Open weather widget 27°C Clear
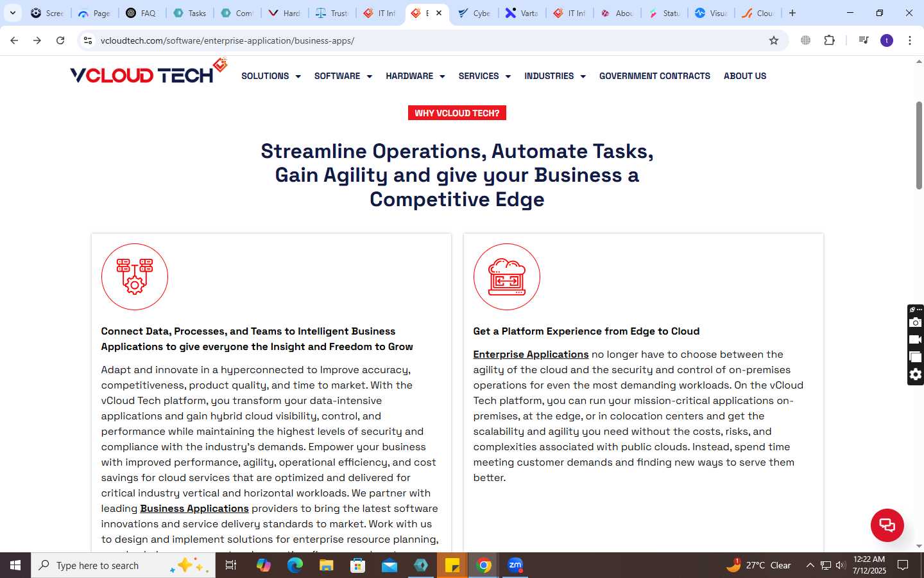The height and width of the screenshot is (578, 924). (x=758, y=565)
